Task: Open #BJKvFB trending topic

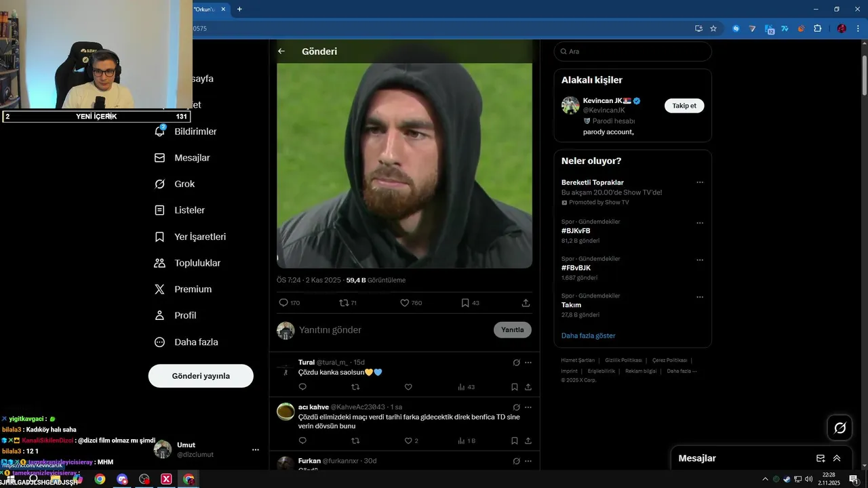Action: [576, 231]
